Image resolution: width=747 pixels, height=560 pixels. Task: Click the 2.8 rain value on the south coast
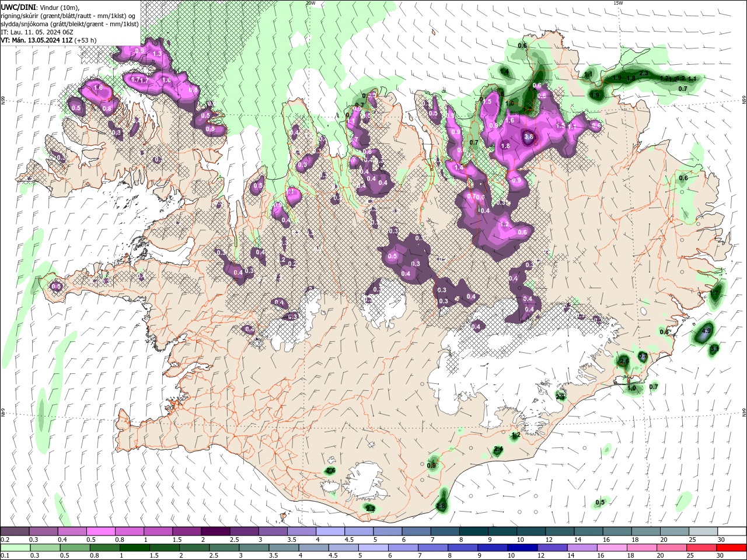(441, 506)
